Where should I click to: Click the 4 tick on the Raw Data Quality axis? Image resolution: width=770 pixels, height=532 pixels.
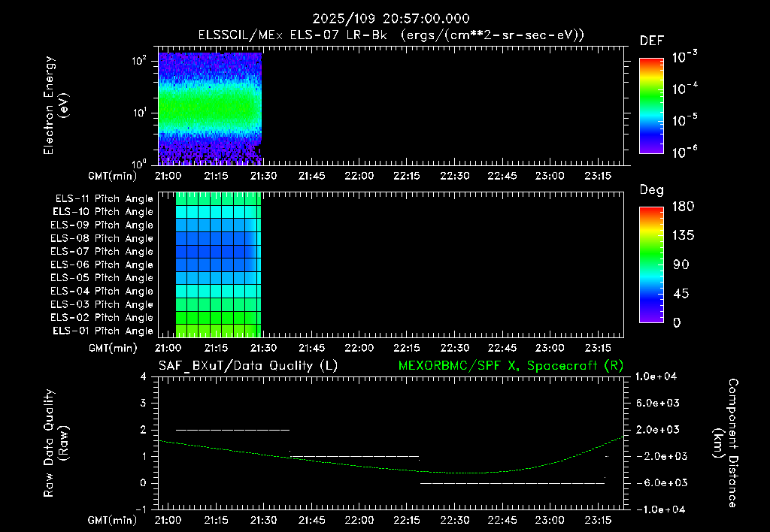144,376
